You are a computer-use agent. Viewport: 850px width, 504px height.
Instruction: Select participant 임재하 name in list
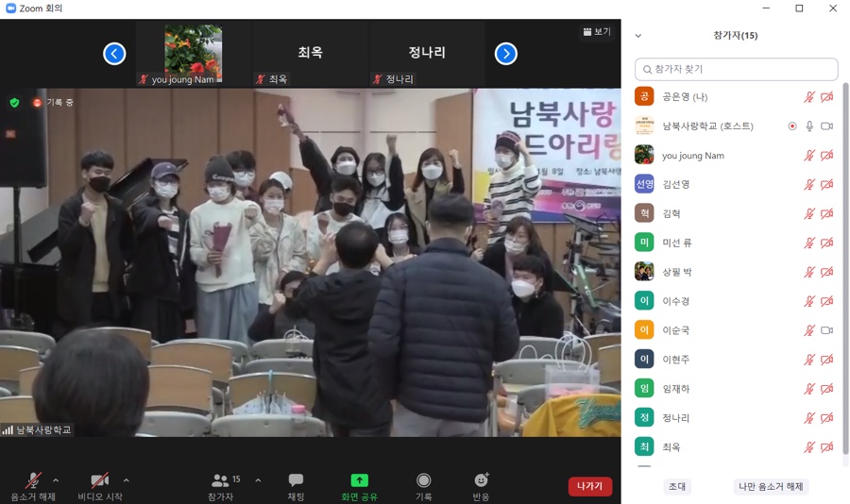tap(676, 389)
